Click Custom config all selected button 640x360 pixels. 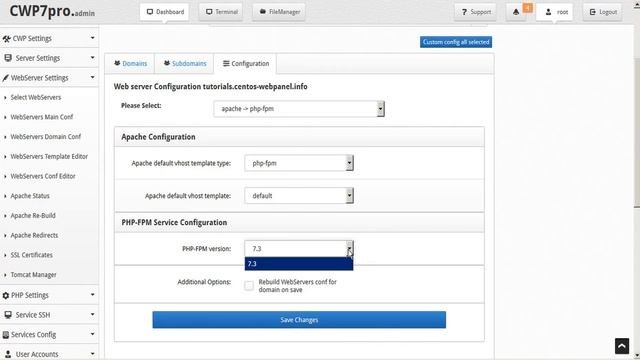456,42
